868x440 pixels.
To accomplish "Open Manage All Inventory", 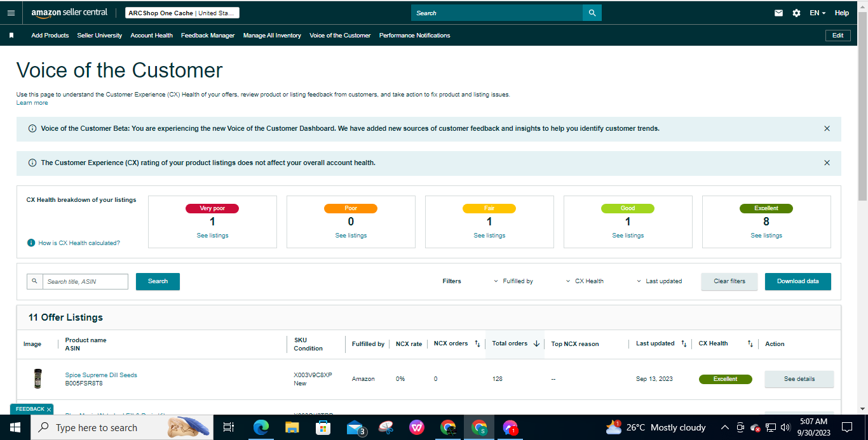I will [272, 36].
